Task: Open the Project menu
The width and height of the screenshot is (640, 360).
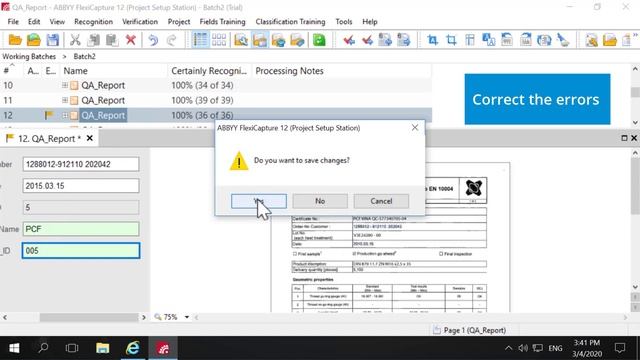Action: pos(179,22)
